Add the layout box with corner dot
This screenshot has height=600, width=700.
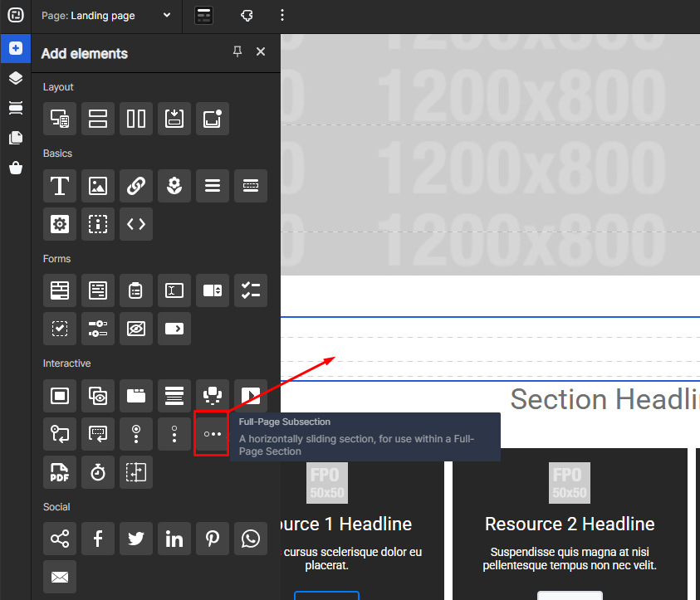coord(213,119)
